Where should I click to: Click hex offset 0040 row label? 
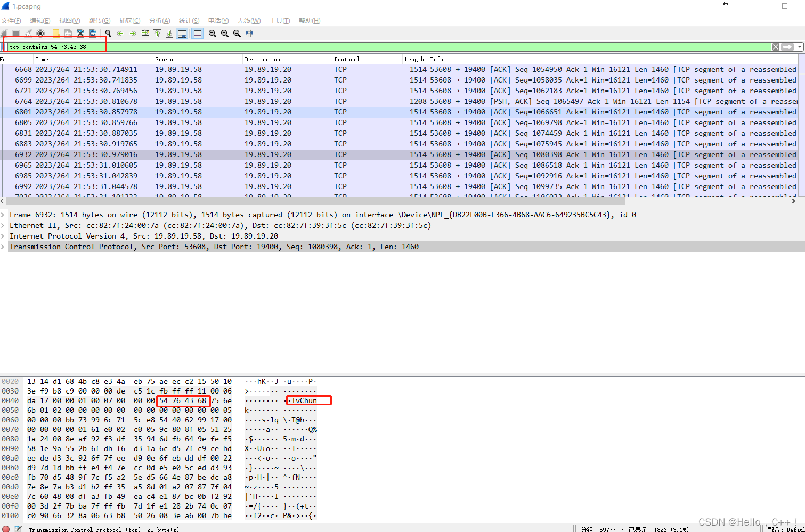point(10,400)
